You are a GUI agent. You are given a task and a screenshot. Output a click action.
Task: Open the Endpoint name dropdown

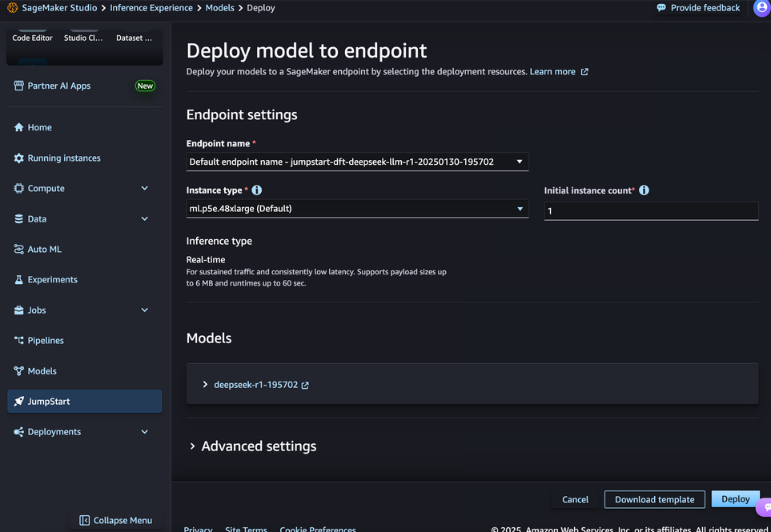[x=357, y=162]
